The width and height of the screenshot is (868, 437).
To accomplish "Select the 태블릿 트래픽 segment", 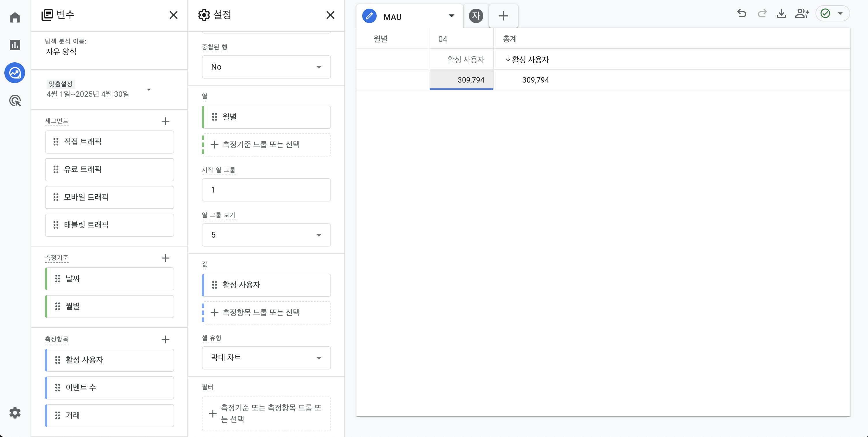I will click(x=110, y=225).
